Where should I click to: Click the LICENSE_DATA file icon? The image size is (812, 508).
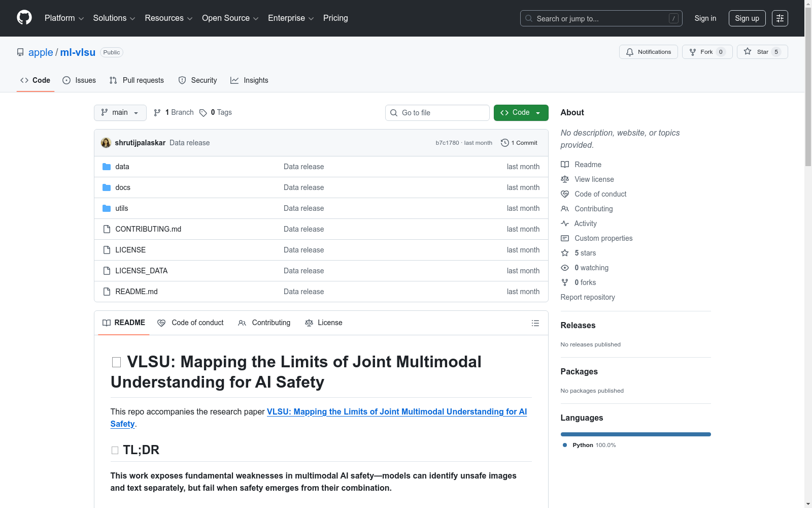pyautogui.click(x=107, y=271)
